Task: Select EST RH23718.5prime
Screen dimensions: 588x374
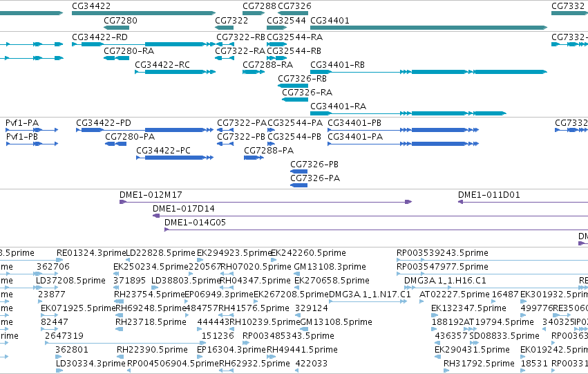Action: [x=151, y=323]
